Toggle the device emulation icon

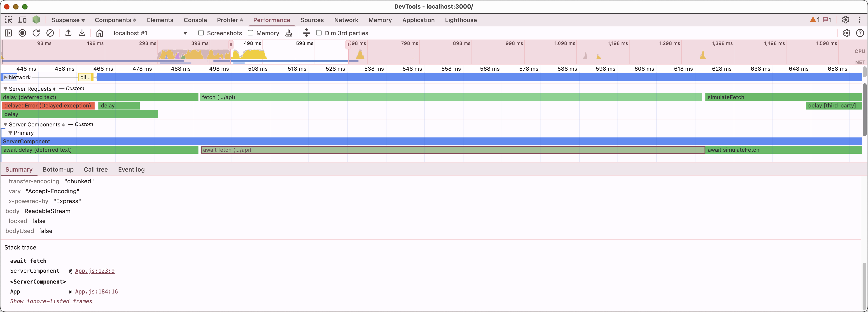(x=22, y=20)
